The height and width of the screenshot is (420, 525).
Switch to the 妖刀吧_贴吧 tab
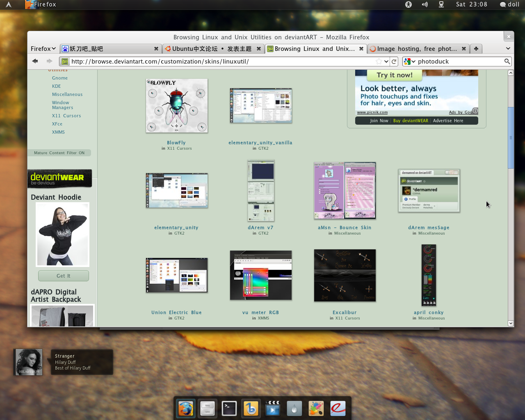click(110, 49)
